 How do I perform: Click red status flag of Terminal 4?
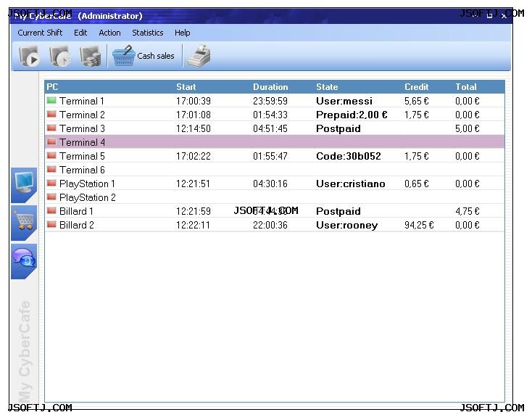coord(51,141)
